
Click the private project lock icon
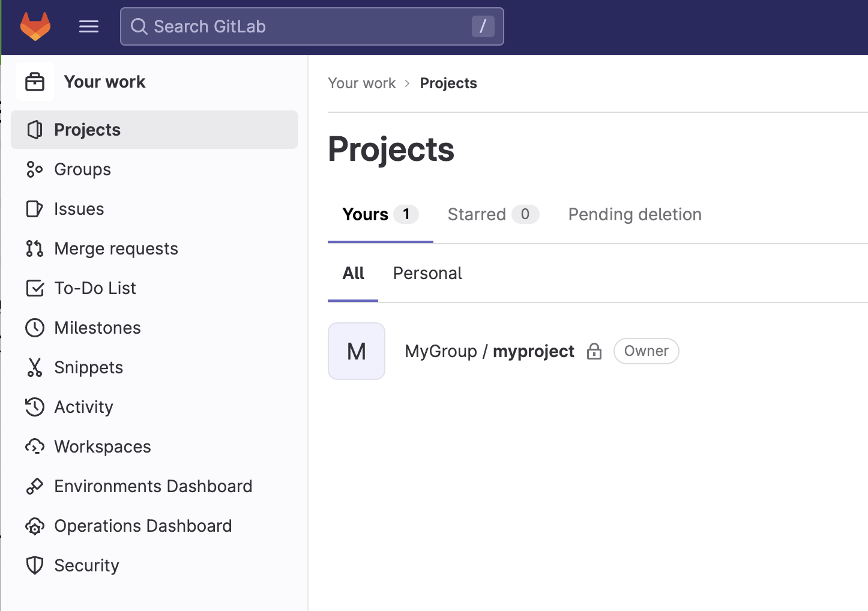594,351
